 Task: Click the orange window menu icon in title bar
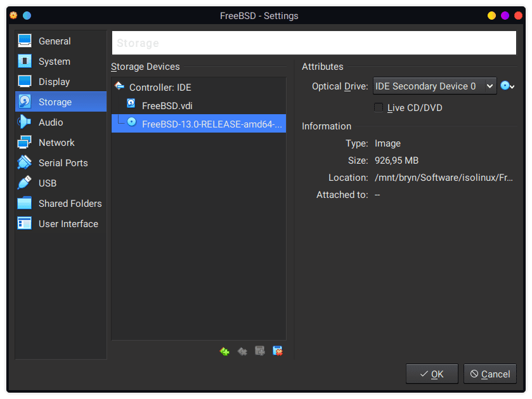click(x=13, y=16)
